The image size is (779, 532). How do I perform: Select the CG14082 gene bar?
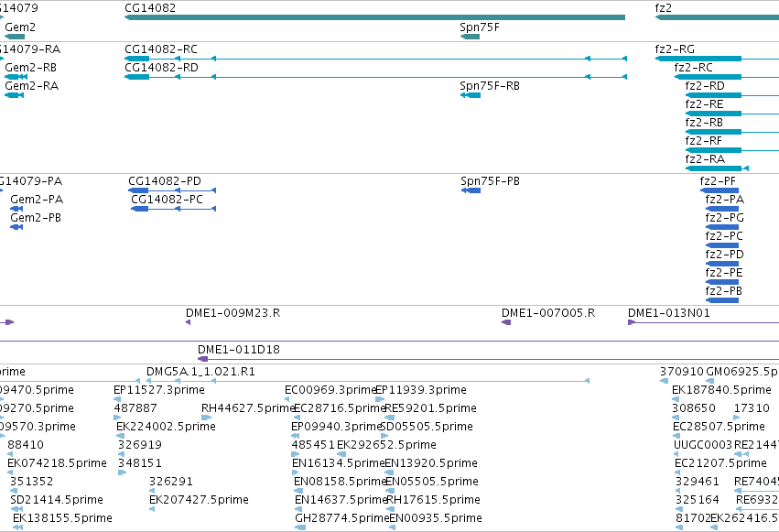coord(374,17)
